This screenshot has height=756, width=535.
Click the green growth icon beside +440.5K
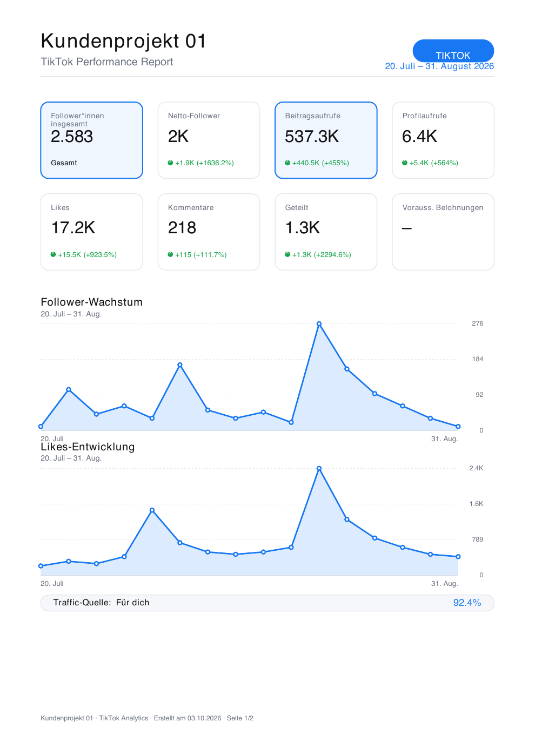[x=287, y=163]
